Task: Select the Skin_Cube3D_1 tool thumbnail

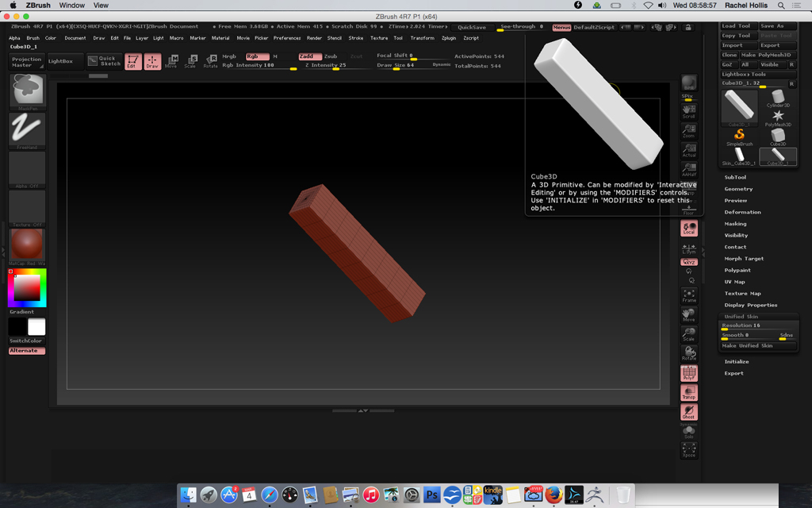Action: (739, 156)
